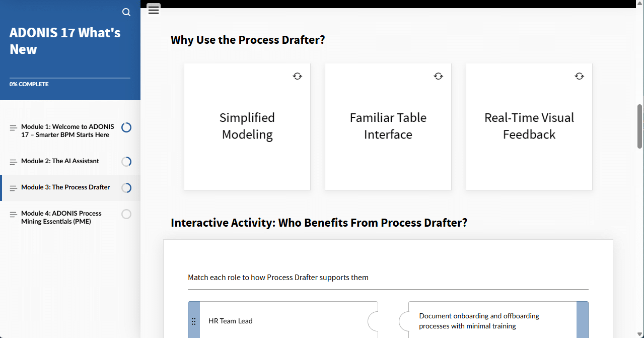Open Module 4: ADONIS Process Mining Essentials

[x=61, y=217]
